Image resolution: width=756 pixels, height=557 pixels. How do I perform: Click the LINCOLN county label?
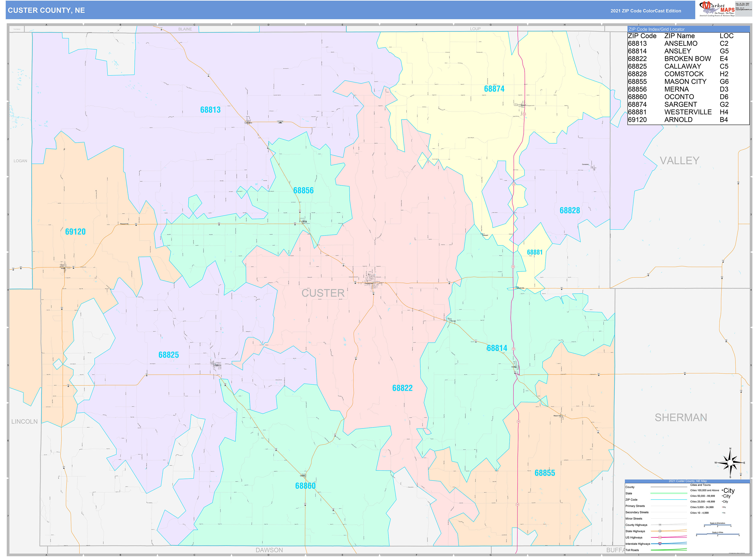25,422
